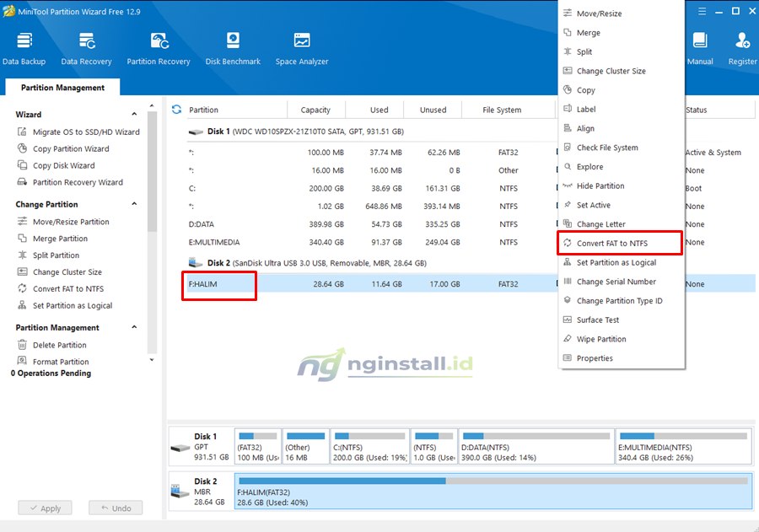This screenshot has width=759, height=532.
Task: Choose Copy from the context menu
Action: tap(621, 90)
